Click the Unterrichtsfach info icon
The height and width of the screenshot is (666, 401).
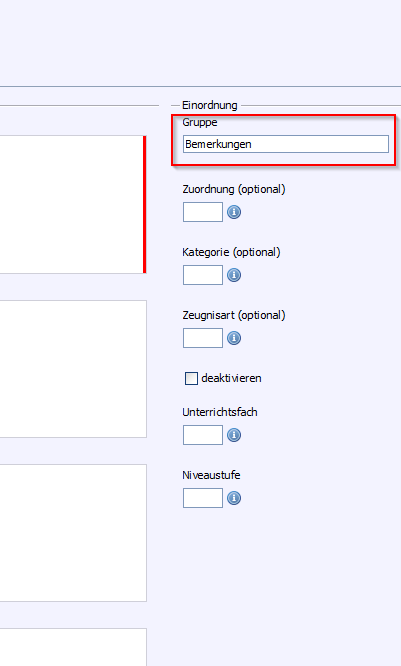tap(234, 435)
